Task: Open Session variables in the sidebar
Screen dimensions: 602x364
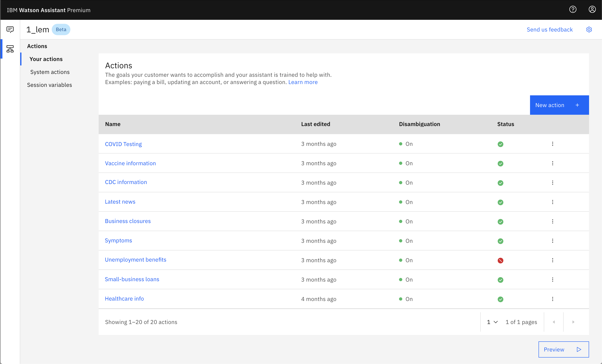Action: click(x=49, y=85)
